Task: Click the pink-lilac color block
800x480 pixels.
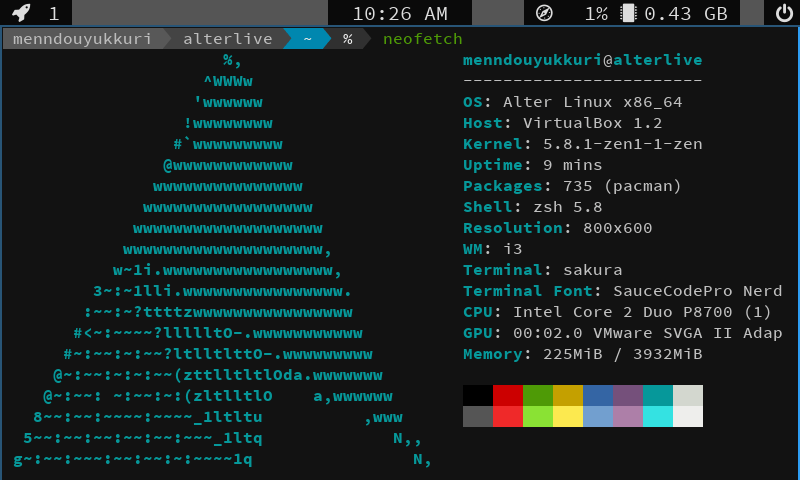Action: point(628,416)
